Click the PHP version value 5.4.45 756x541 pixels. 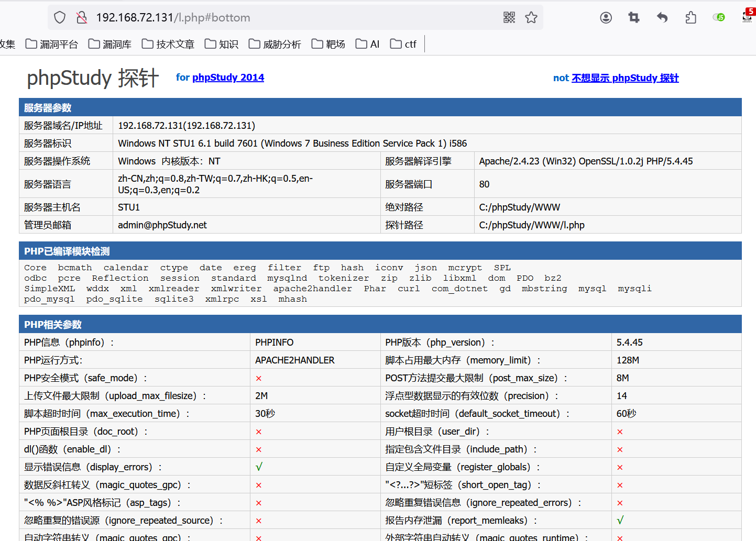pyautogui.click(x=629, y=343)
